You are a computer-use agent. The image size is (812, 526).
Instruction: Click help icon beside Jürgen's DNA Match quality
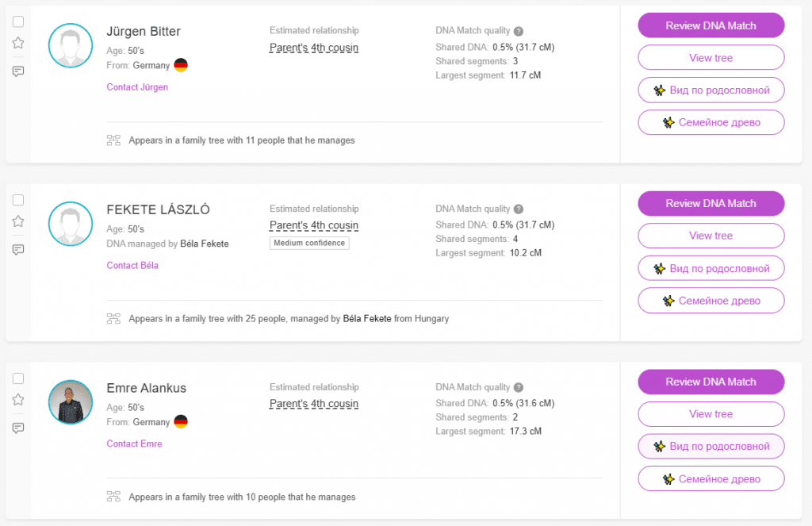pos(519,31)
